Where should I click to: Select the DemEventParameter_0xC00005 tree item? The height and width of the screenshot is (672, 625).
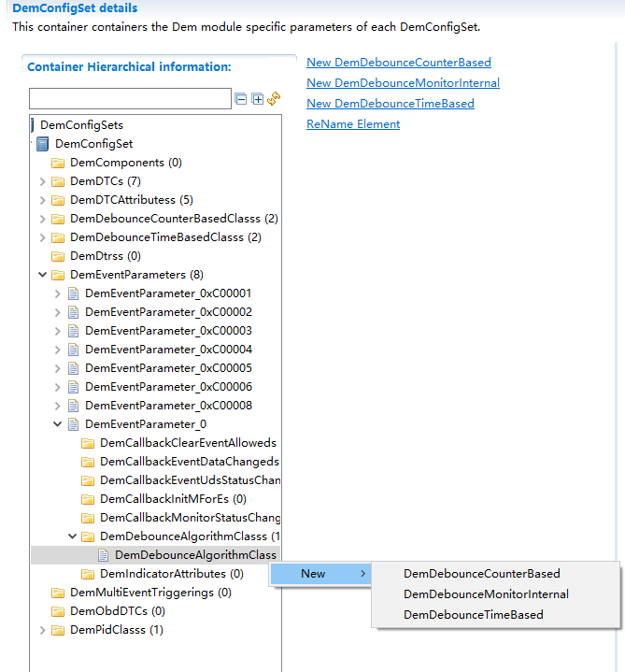tap(168, 368)
